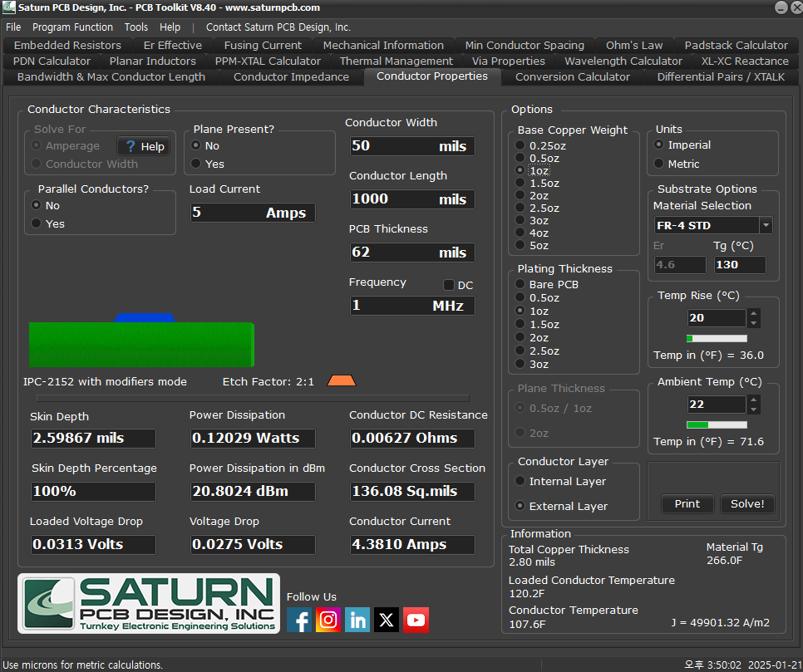The width and height of the screenshot is (803, 672).
Task: Click the Load Current input field
Action: coord(253,213)
